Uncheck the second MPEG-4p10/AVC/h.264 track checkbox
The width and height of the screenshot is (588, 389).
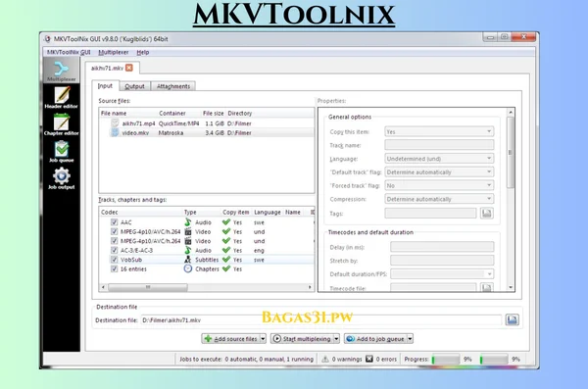(x=114, y=241)
